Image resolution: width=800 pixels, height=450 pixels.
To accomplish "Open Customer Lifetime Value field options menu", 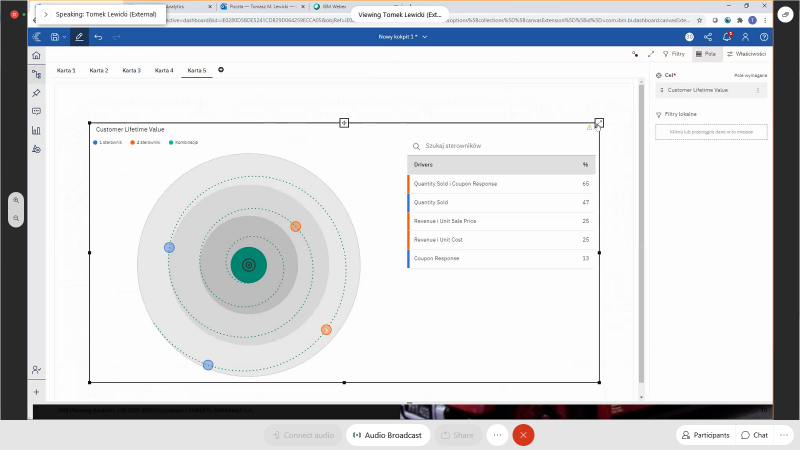I will 757,90.
